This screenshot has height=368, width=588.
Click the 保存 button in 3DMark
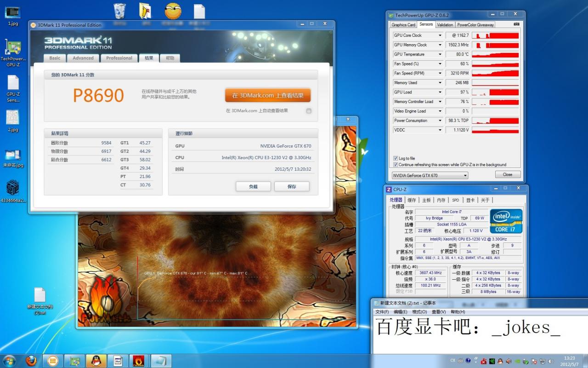point(292,186)
